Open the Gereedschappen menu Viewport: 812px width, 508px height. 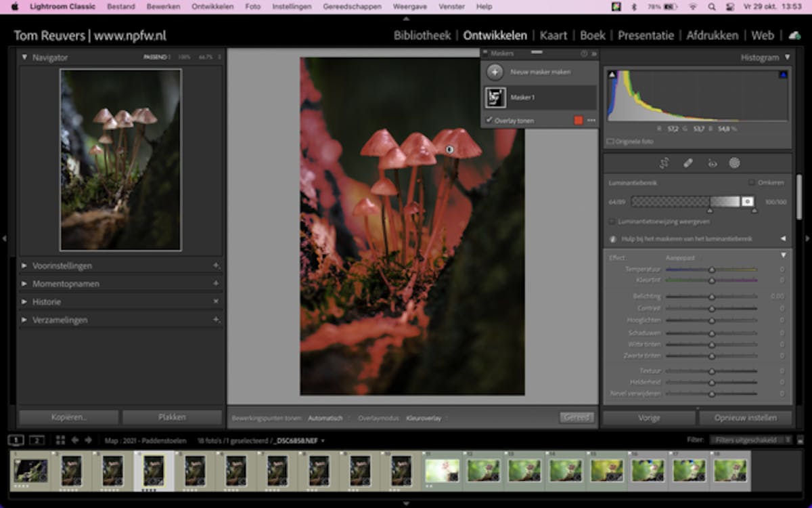(352, 6)
